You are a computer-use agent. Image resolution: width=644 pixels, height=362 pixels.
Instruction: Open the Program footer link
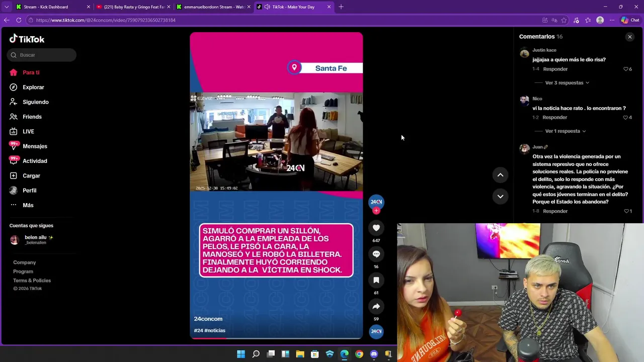click(23, 271)
